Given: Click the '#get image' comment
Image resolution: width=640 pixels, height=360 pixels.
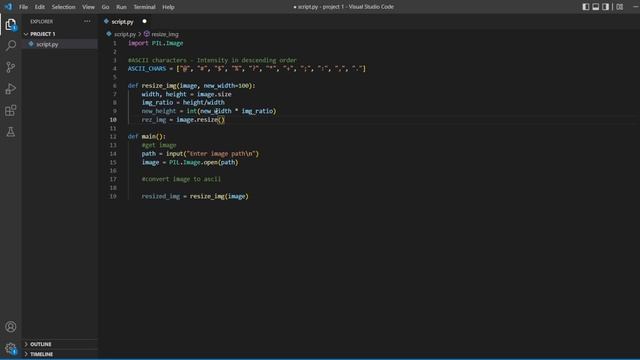Looking at the screenshot, I should point(159,145).
